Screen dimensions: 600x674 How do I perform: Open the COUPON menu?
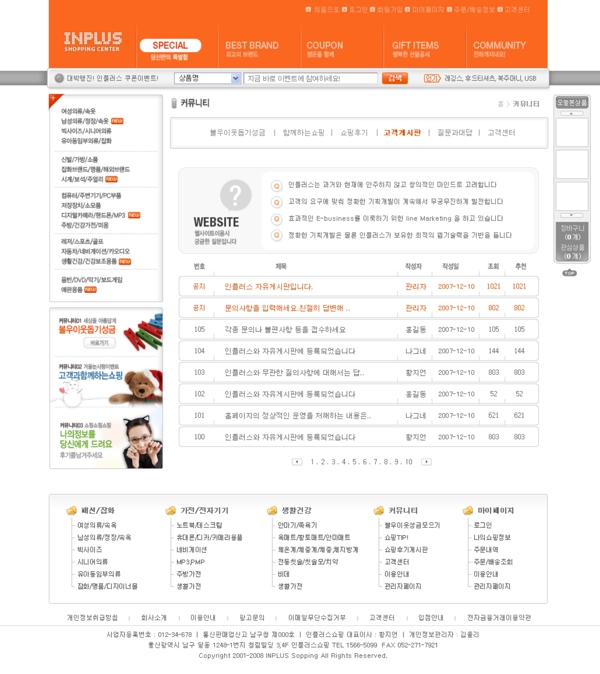324,46
